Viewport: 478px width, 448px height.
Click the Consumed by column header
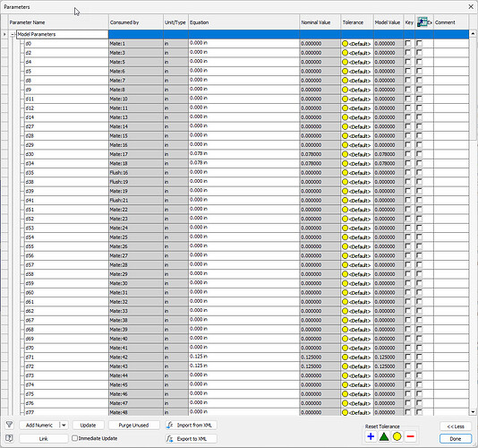tap(136, 22)
